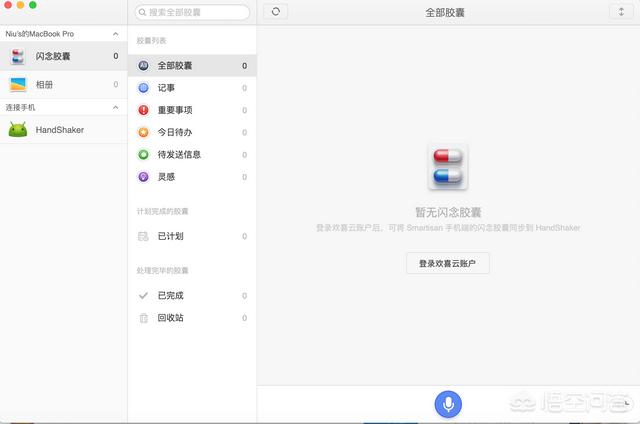
Task: Open the 记事 notes category
Action: coord(166,88)
